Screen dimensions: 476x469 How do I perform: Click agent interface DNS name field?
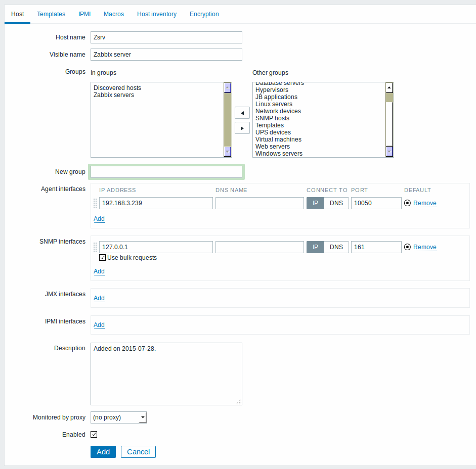tap(259, 203)
